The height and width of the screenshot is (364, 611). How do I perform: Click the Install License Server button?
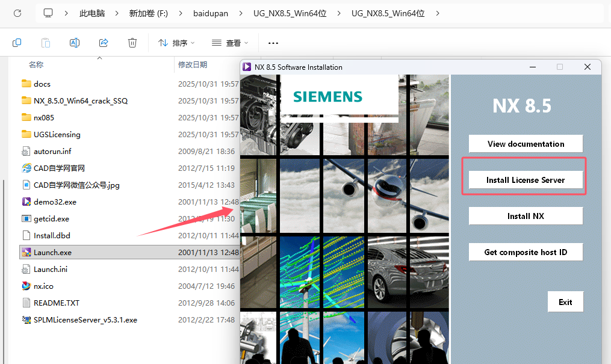click(x=526, y=180)
